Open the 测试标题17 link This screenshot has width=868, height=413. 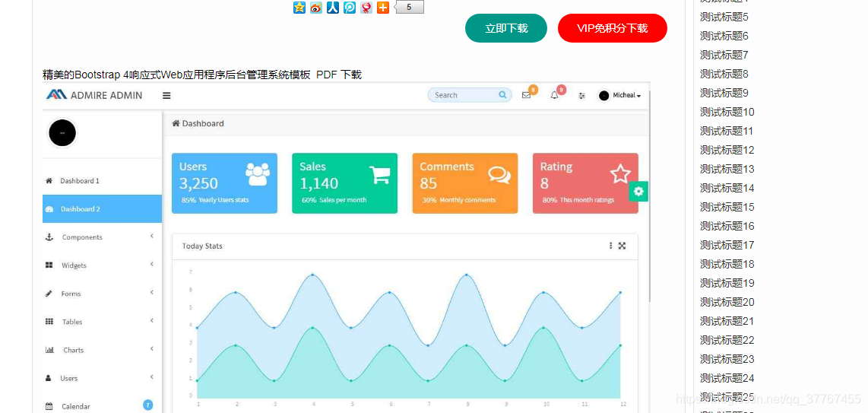coord(727,245)
